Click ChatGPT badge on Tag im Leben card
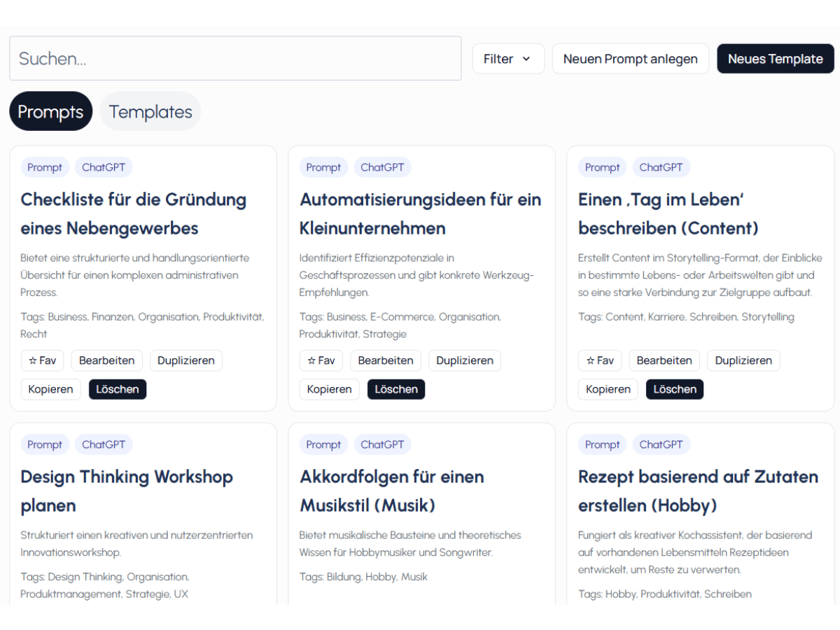Screen dimensions: 840x630 661,167
